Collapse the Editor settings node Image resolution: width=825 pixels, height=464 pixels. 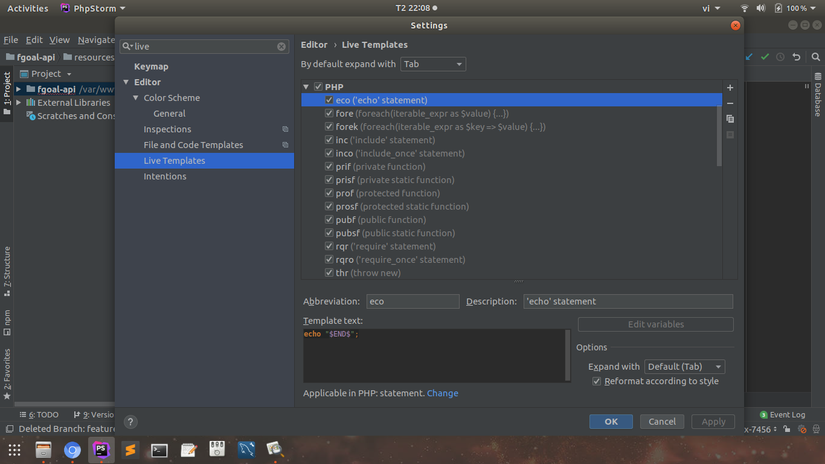click(x=126, y=82)
